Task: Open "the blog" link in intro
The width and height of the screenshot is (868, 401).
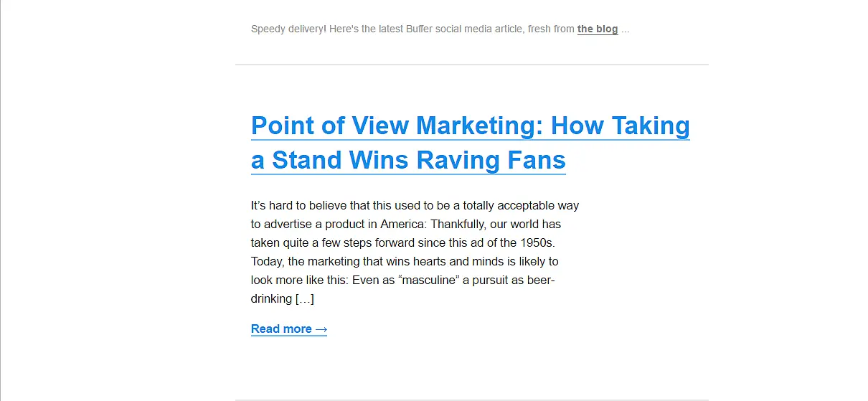Action: (597, 29)
